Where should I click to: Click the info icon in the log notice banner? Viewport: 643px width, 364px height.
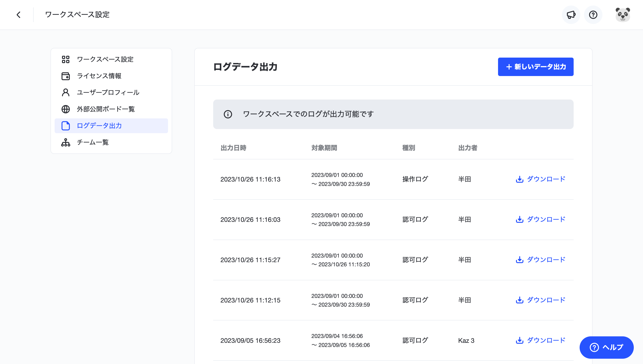228,114
